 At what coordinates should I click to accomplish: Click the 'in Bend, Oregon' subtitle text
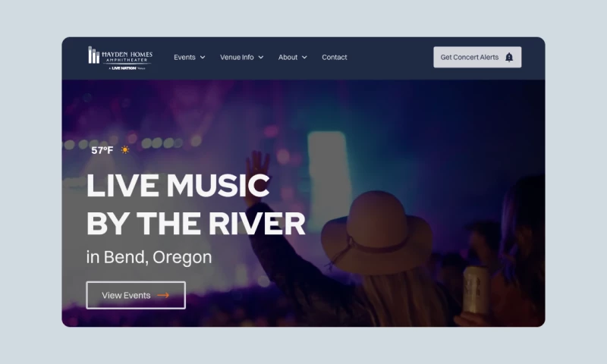(x=149, y=257)
